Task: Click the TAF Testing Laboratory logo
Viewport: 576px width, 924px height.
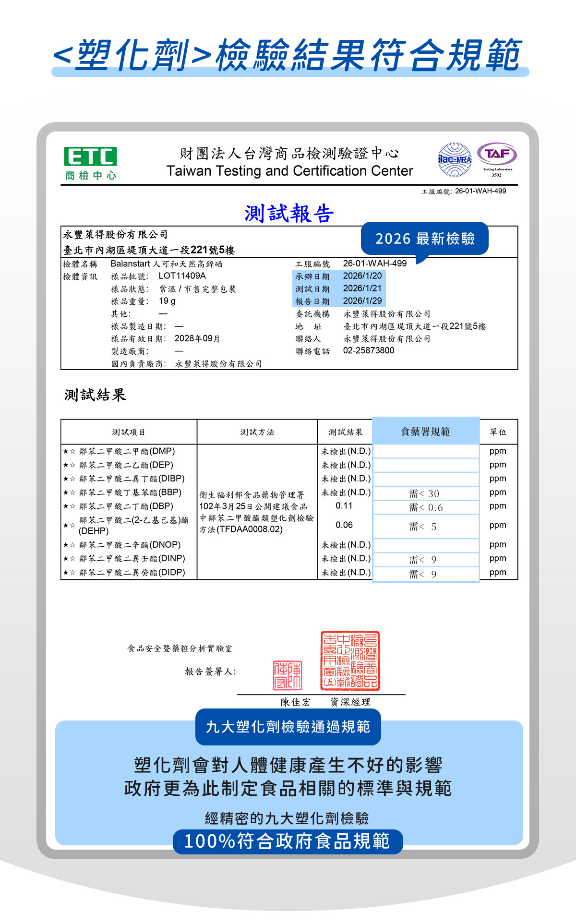Action: tap(497, 159)
